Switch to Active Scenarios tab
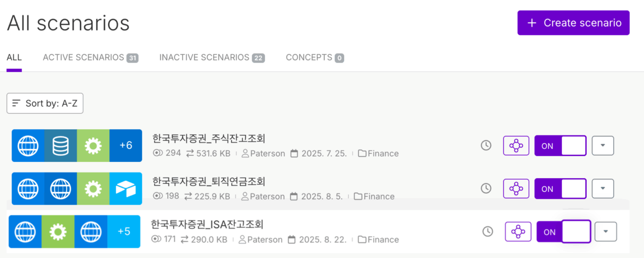 [x=90, y=58]
